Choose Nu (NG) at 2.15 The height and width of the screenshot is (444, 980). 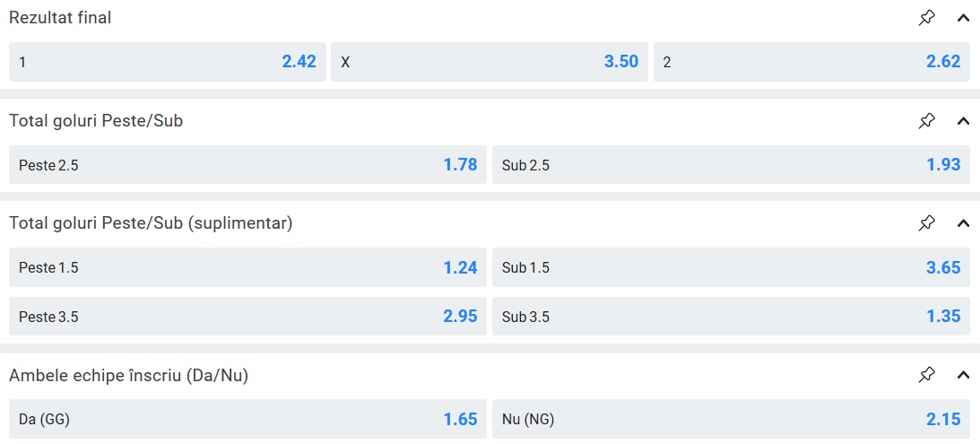(730, 419)
